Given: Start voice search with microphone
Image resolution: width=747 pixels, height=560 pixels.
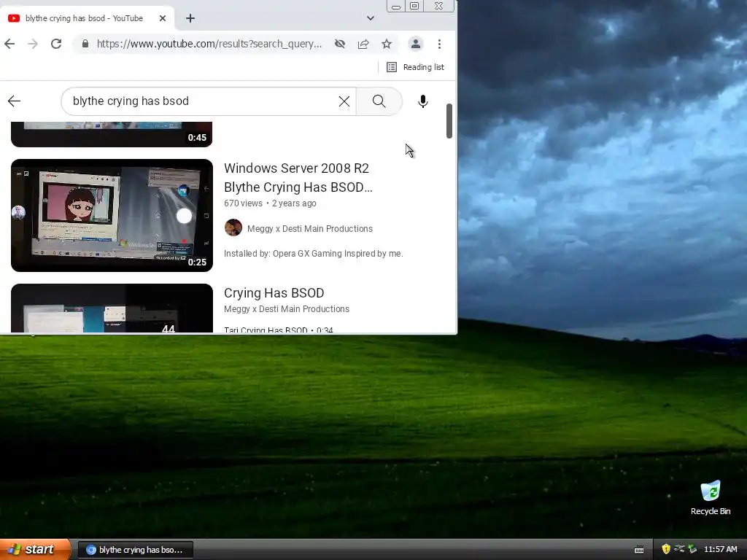Looking at the screenshot, I should (422, 101).
